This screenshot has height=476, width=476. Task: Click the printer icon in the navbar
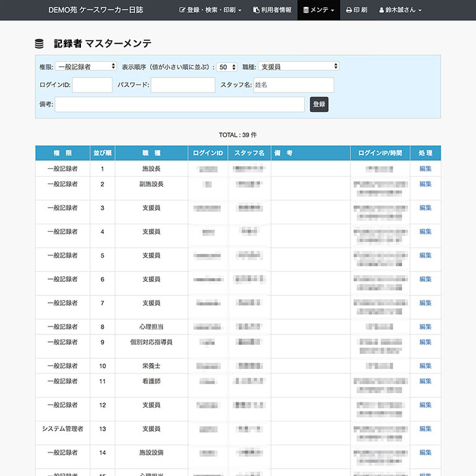click(349, 10)
